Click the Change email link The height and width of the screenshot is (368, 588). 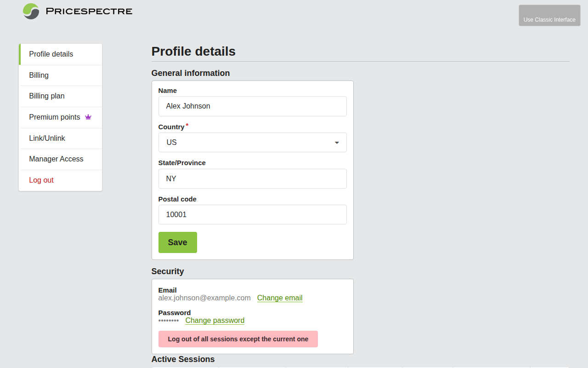[279, 298]
